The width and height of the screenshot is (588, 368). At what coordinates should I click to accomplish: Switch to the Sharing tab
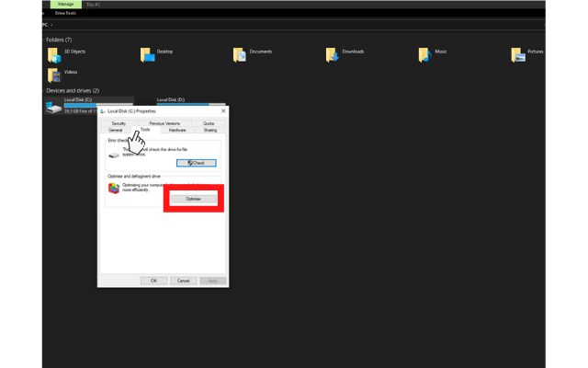point(210,130)
